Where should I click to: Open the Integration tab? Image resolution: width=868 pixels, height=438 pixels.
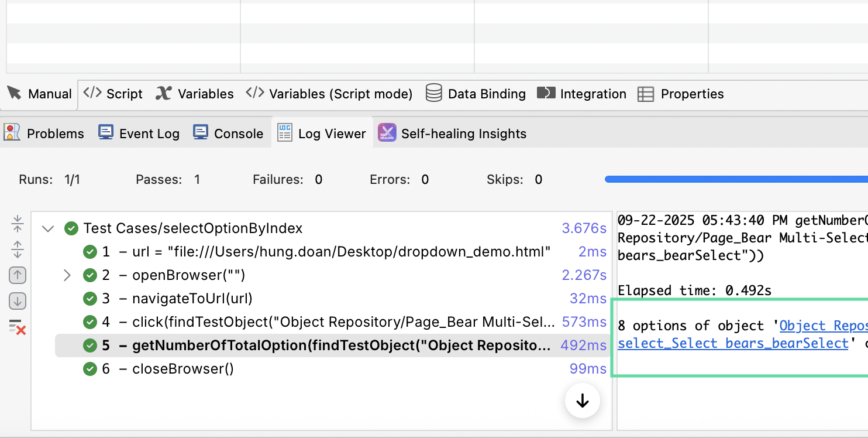click(x=581, y=94)
